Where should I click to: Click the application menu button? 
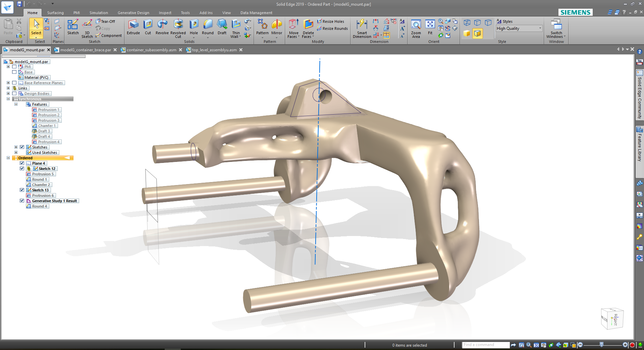coord(7,7)
